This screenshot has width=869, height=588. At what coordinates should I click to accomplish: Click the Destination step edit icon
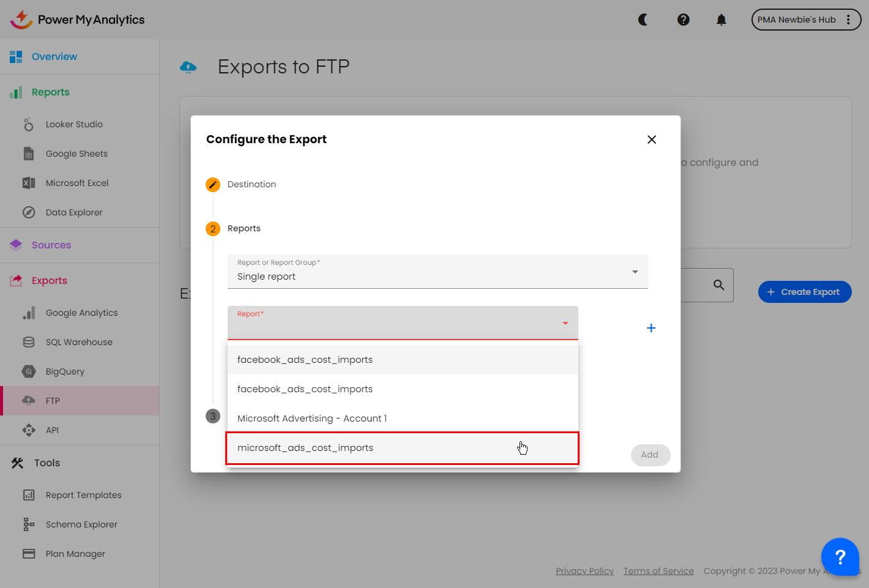(x=213, y=185)
